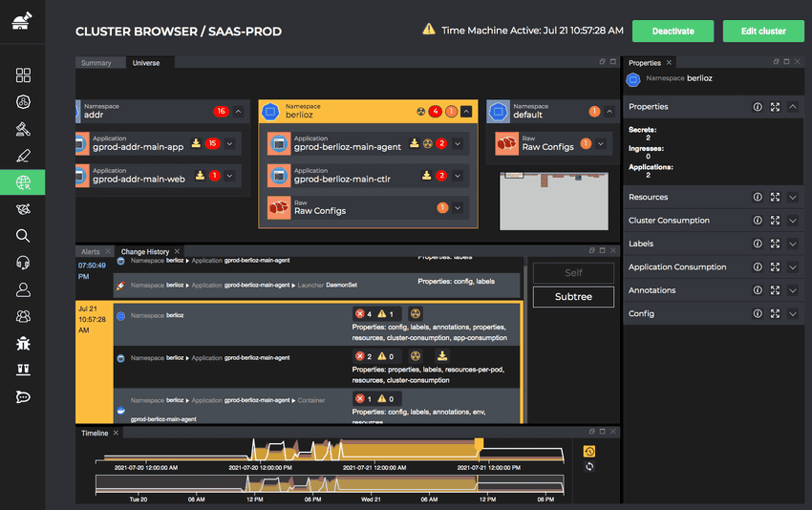Screen dimensions: 812x510
Task: Expand gprod-berlioz-main-ctlr application node
Action: click(458, 176)
